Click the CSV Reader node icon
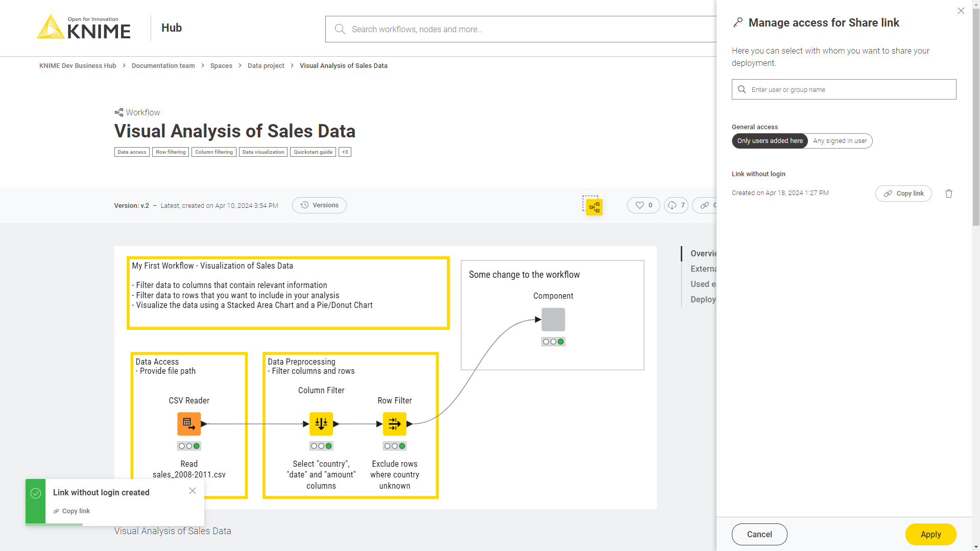The height and width of the screenshot is (551, 980). [189, 424]
